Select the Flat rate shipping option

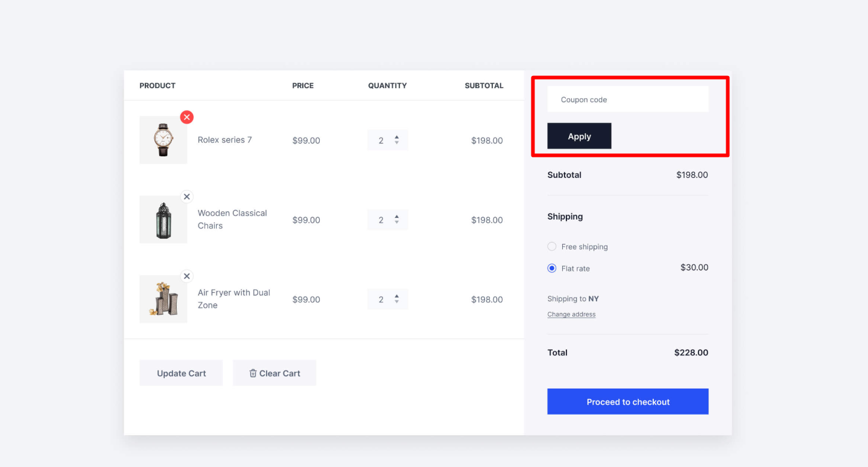pos(551,268)
